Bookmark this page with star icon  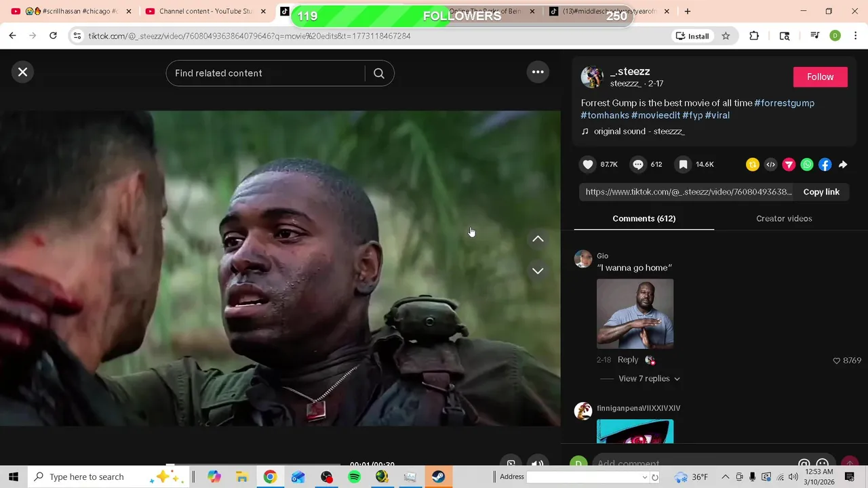(x=726, y=36)
